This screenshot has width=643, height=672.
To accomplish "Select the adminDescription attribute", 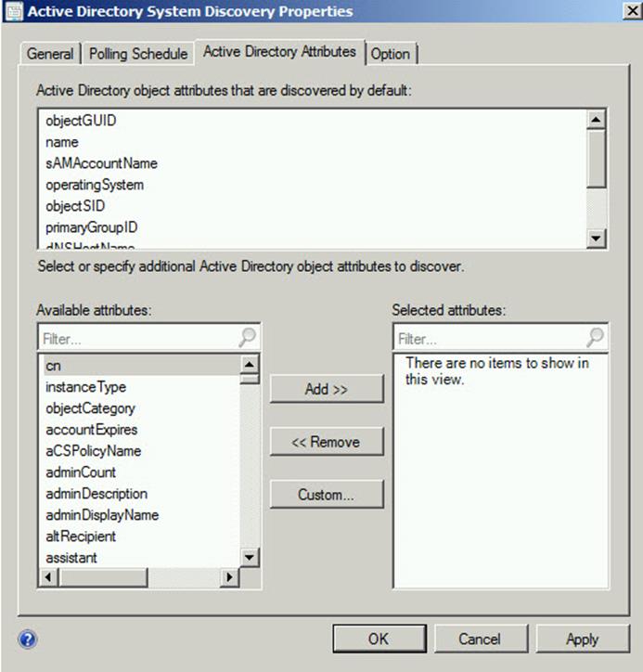I will [96, 494].
